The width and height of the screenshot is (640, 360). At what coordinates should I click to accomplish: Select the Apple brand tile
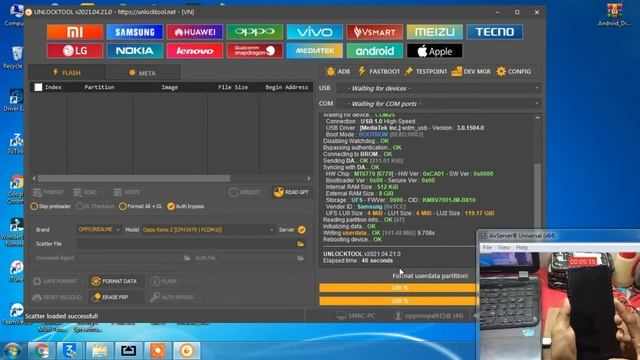click(x=435, y=51)
